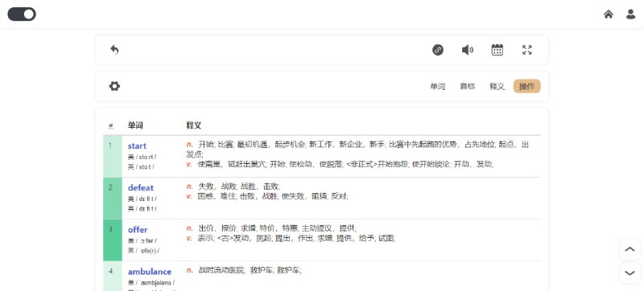The image size is (644, 291).
Task: Click the # column header
Action: [x=111, y=126]
